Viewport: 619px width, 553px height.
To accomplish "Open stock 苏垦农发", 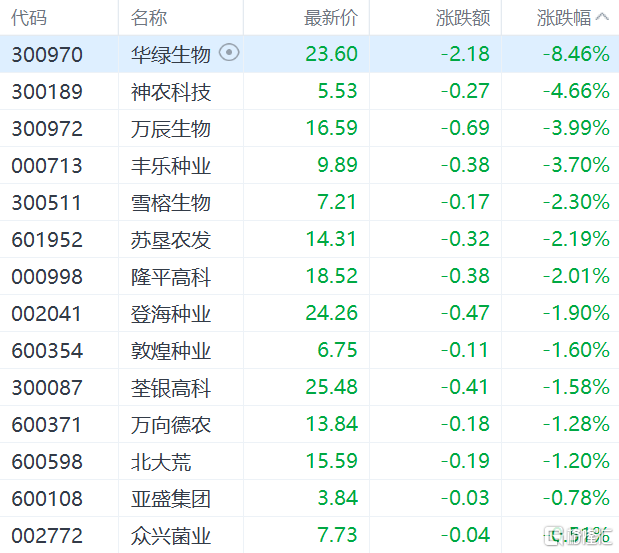I will point(171,240).
